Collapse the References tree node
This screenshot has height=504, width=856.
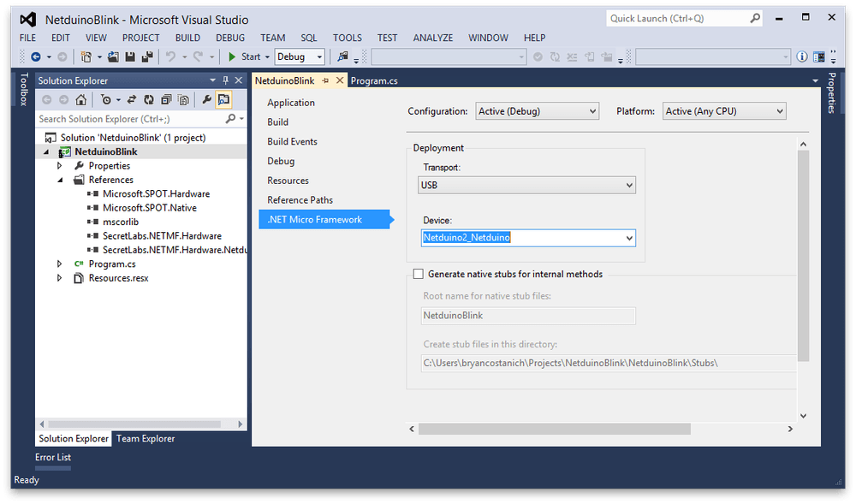coord(61,181)
